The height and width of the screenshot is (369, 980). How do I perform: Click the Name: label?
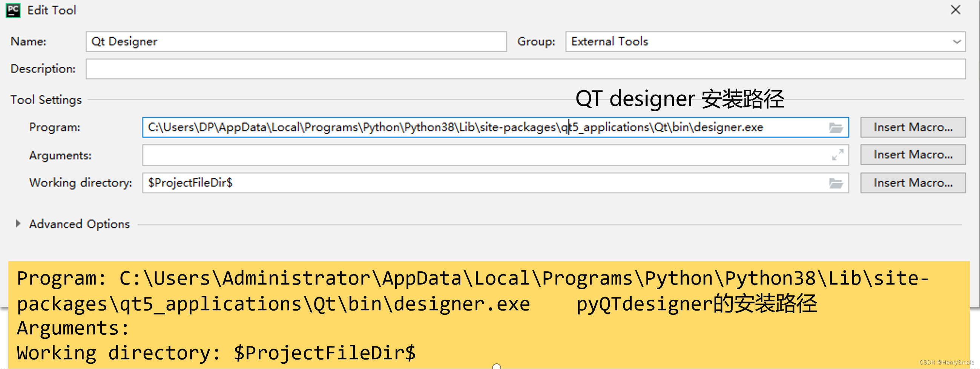click(x=29, y=41)
